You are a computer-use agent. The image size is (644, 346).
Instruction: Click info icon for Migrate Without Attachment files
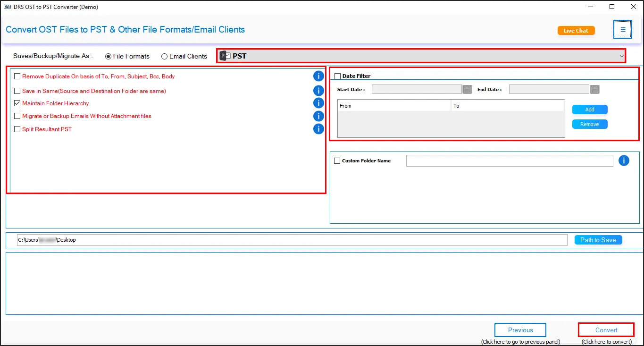(x=318, y=116)
